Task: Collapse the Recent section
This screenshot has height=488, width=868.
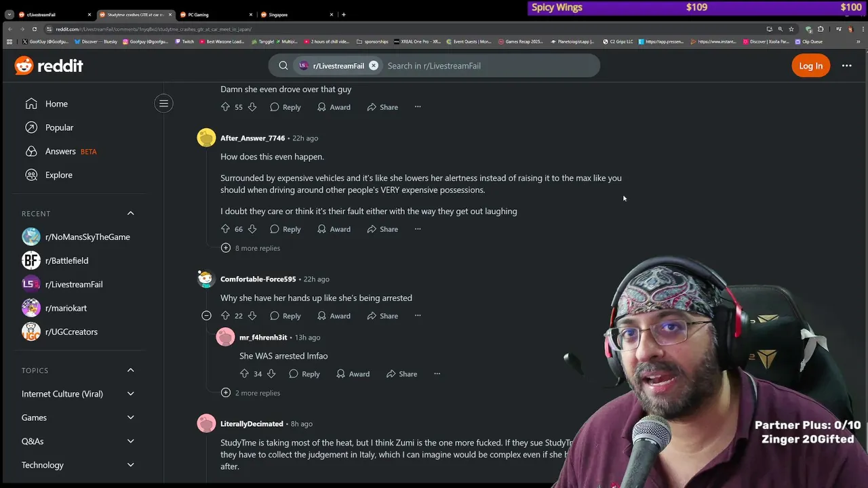Action: [x=130, y=213]
